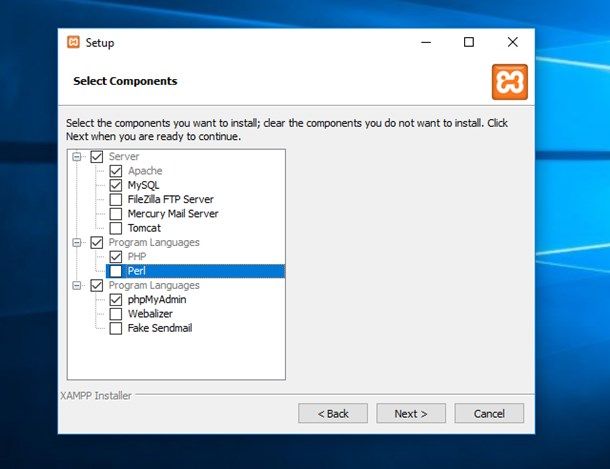This screenshot has width=610, height=469.
Task: Select the PHP label
Action: (x=137, y=257)
